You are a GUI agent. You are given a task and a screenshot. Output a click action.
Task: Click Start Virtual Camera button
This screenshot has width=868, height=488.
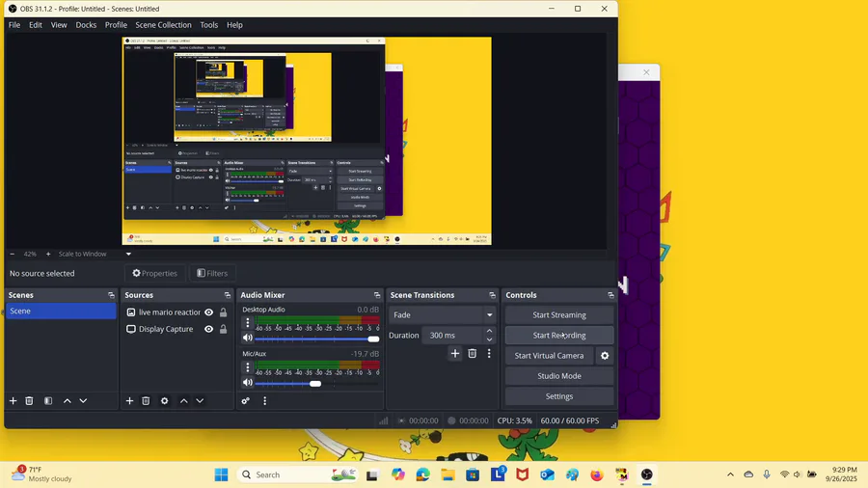click(549, 356)
